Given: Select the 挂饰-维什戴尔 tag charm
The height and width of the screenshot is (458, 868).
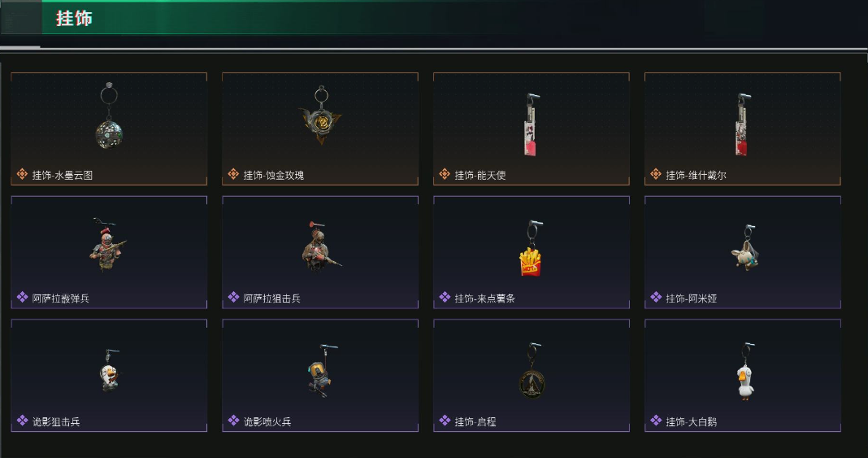Looking at the screenshot, I should point(743,129).
